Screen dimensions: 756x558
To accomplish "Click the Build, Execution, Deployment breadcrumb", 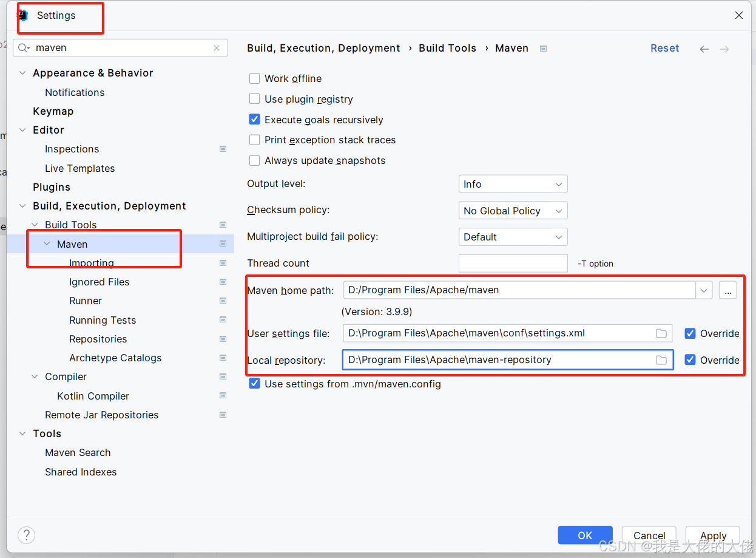I will pos(324,48).
